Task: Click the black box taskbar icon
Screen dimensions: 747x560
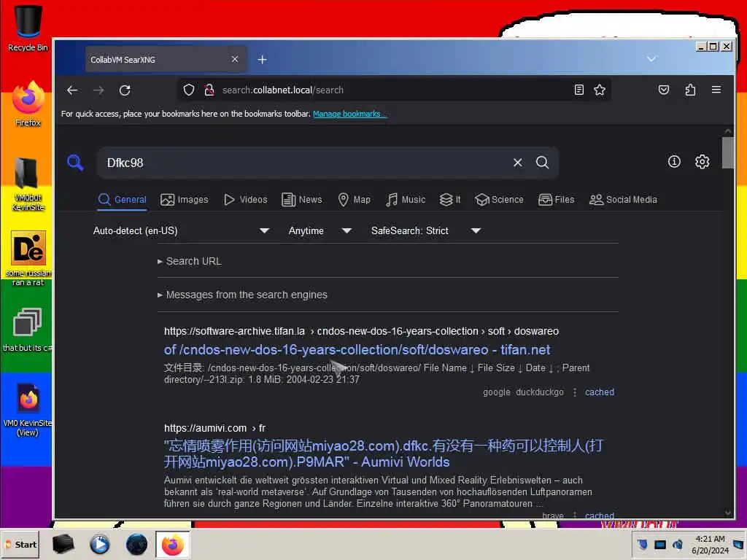Action: [63, 544]
